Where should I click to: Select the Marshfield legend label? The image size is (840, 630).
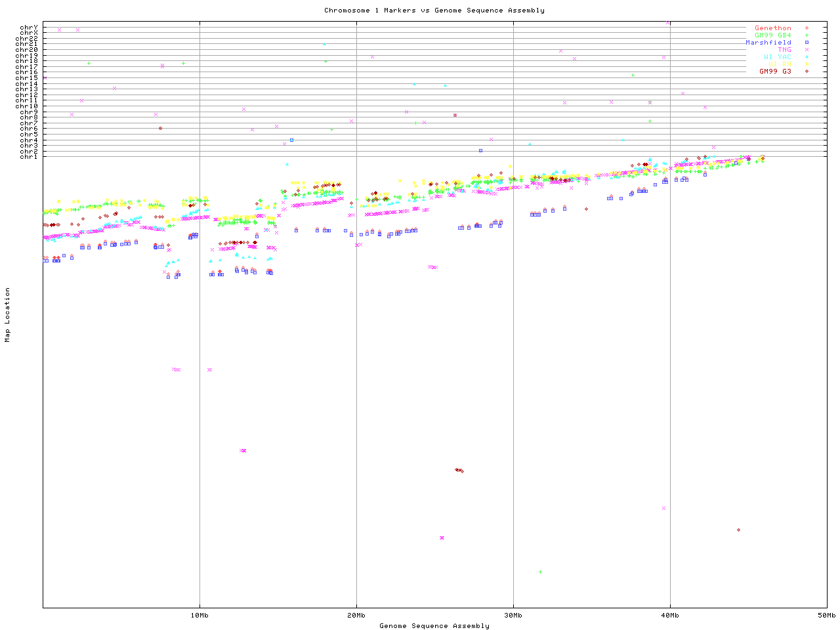tap(768, 43)
